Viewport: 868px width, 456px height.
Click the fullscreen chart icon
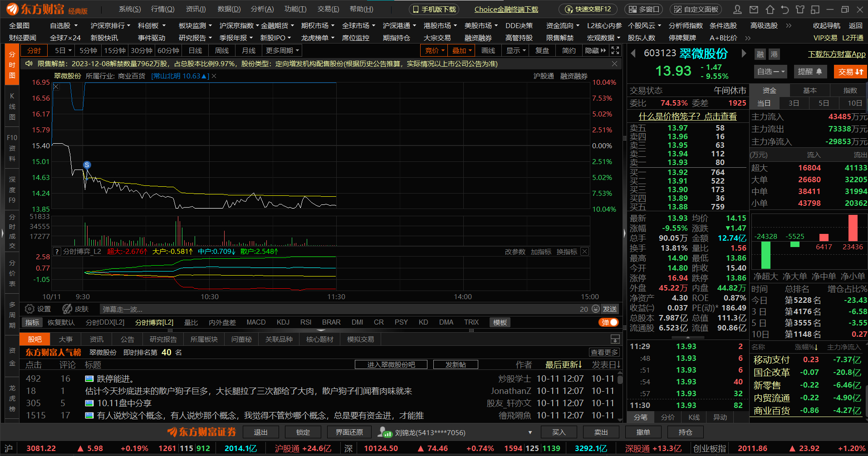click(x=615, y=50)
